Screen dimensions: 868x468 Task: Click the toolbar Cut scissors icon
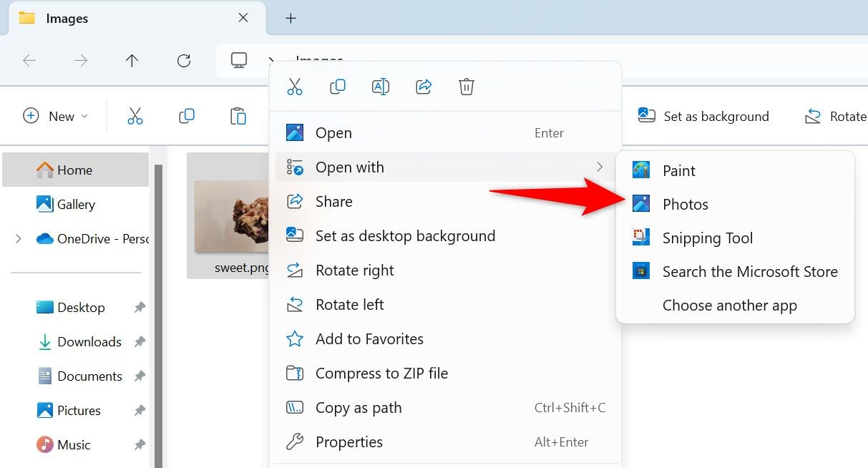(135, 116)
